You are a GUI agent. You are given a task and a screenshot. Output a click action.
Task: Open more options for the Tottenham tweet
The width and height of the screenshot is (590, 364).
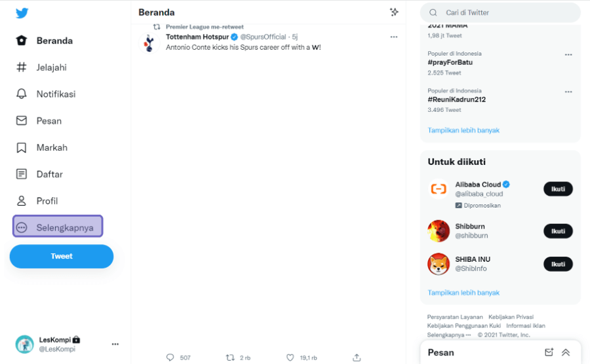pos(393,37)
